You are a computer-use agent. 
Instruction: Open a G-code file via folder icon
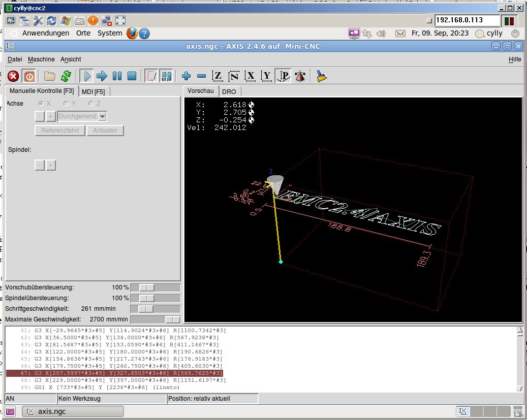(x=49, y=76)
